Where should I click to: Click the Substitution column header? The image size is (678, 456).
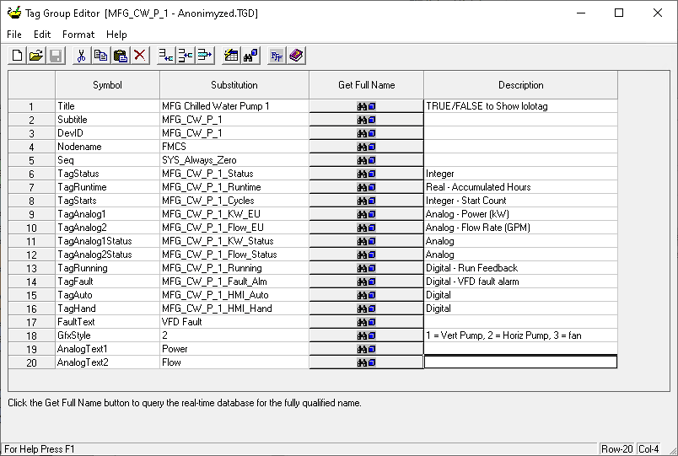point(234,85)
